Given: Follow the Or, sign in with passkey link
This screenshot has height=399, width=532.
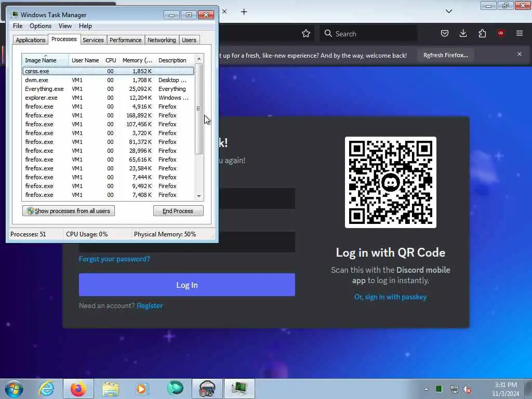Looking at the screenshot, I should tap(391, 297).
